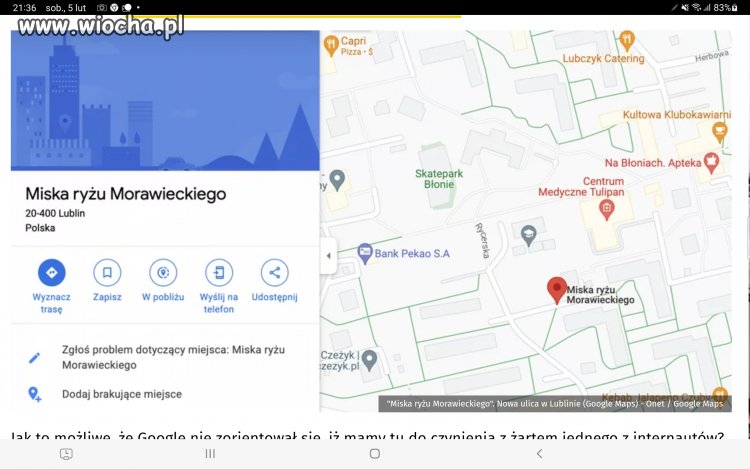
Task: Collapse the side panel arrow
Action: (329, 256)
